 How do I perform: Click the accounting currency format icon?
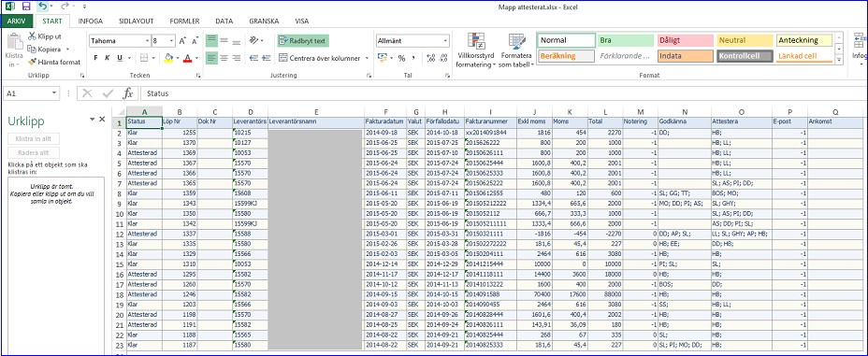[382, 58]
